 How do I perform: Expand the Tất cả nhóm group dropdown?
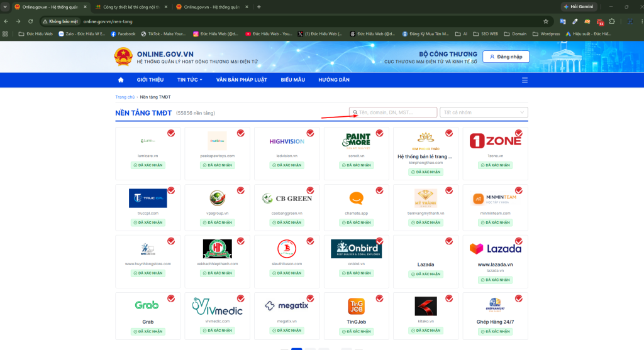coord(484,112)
